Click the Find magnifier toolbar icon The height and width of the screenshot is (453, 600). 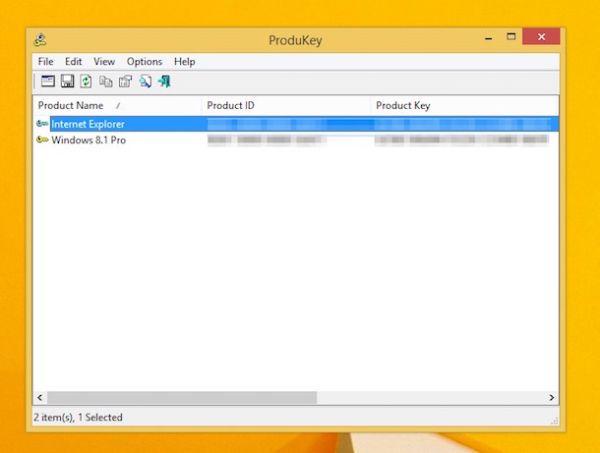click(x=144, y=81)
